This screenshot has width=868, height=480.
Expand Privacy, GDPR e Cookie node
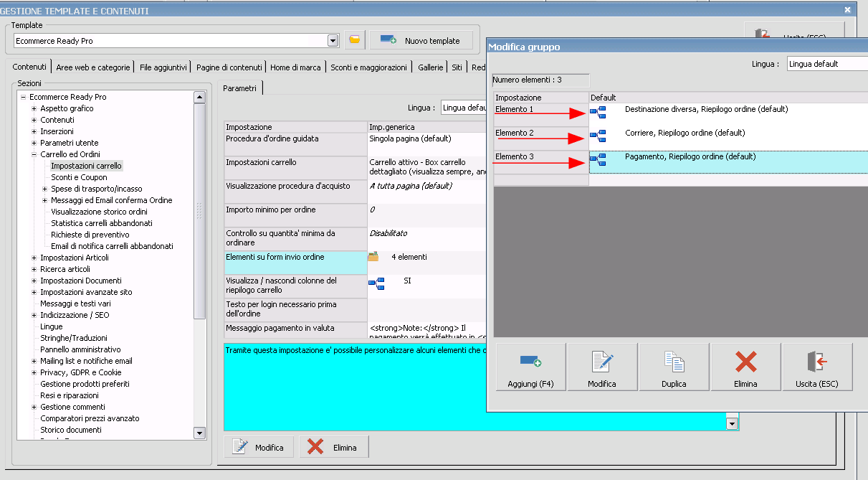[x=34, y=372]
